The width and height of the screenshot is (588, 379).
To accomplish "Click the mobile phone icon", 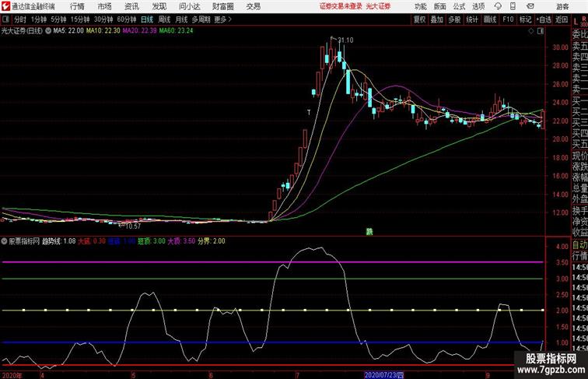I will pos(513,6).
